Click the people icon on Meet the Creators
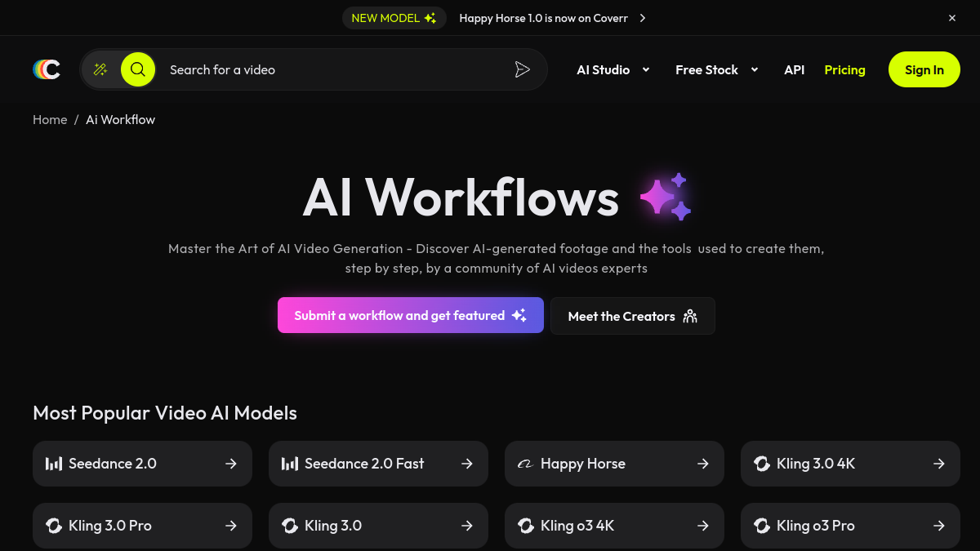The image size is (980, 551). pyautogui.click(x=690, y=316)
